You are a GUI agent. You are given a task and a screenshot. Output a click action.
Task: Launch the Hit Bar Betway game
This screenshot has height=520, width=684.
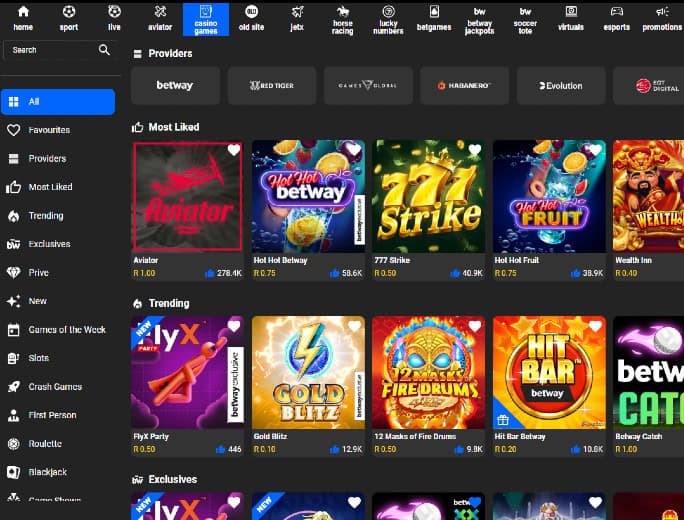tap(549, 373)
